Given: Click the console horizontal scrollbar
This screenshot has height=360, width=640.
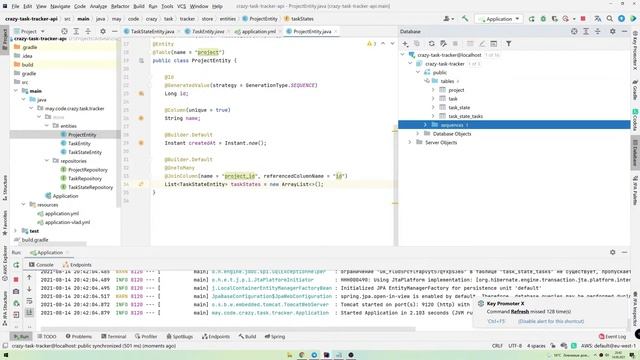Looking at the screenshot, I should pyautogui.click(x=228, y=329).
